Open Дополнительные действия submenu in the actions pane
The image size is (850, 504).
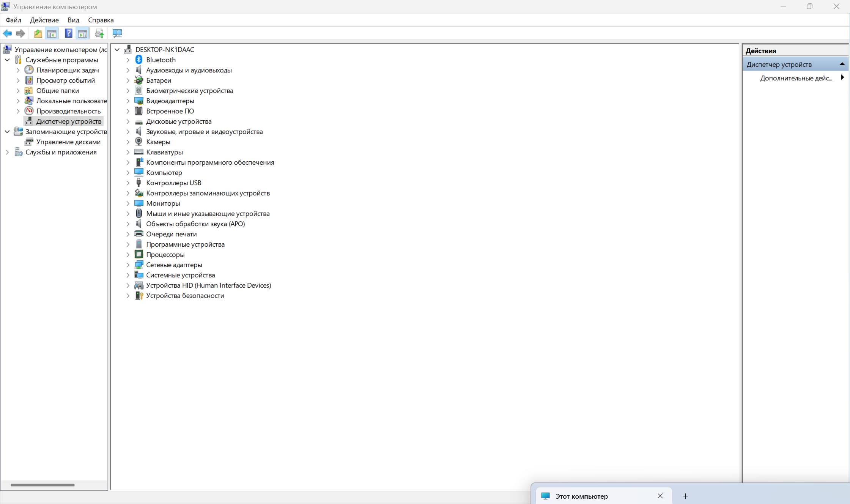pos(796,78)
